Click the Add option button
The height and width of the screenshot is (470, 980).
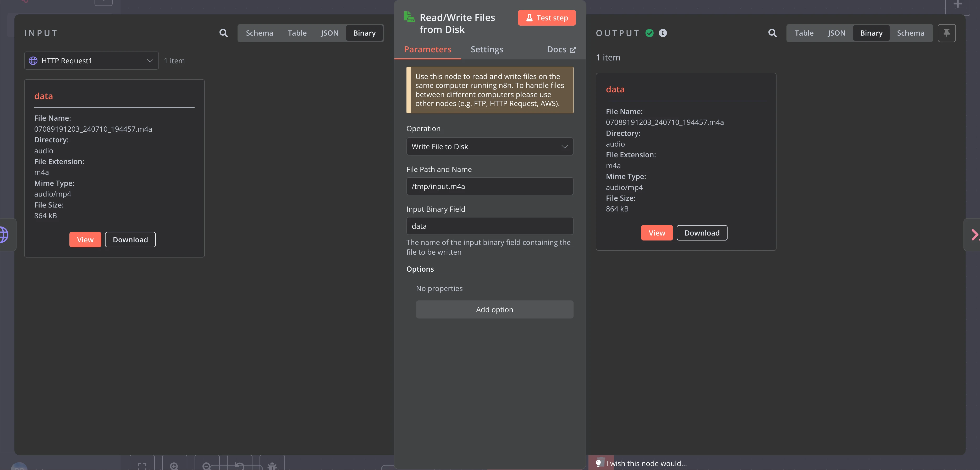pos(494,310)
